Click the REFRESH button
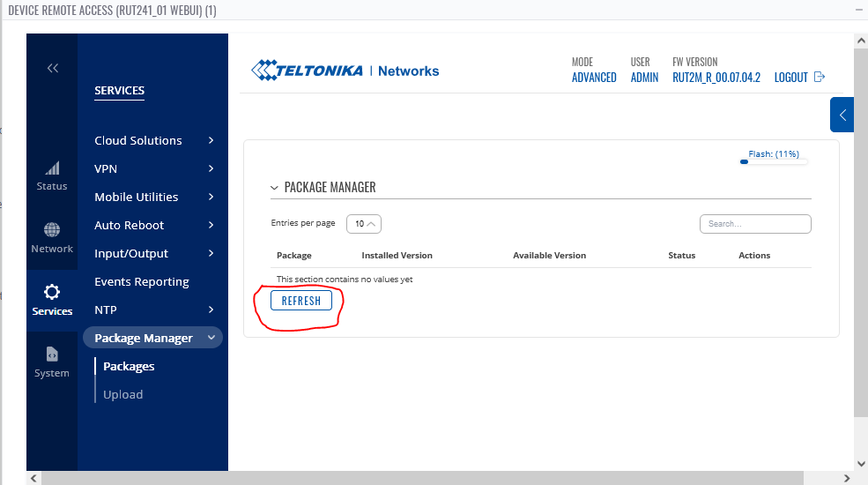The width and height of the screenshot is (868, 485). 301,301
